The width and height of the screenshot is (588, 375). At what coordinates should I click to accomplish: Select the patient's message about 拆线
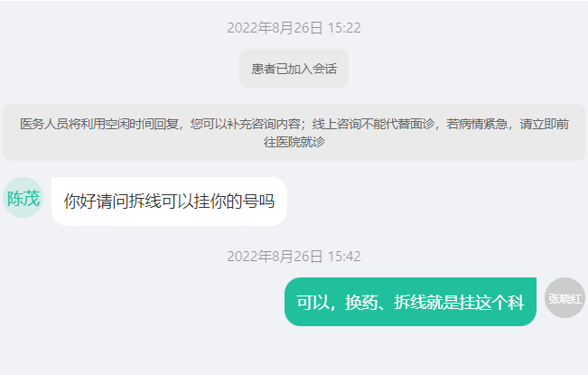click(169, 202)
